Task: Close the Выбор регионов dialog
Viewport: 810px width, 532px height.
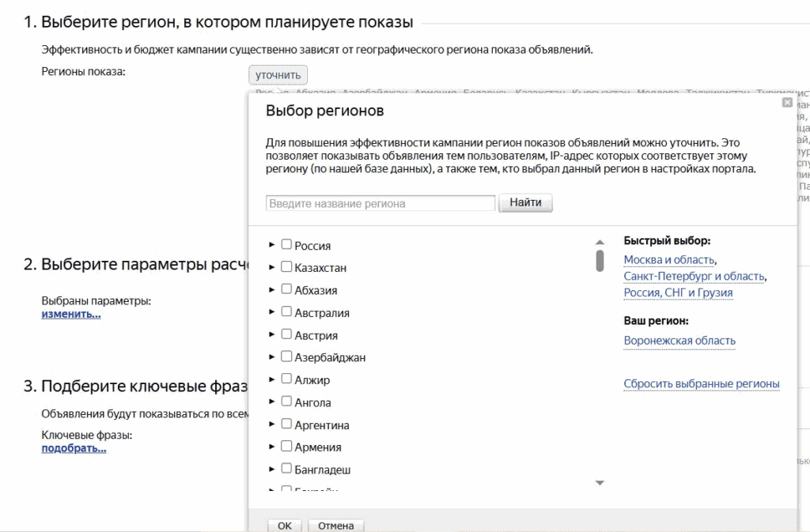Action: (787, 103)
